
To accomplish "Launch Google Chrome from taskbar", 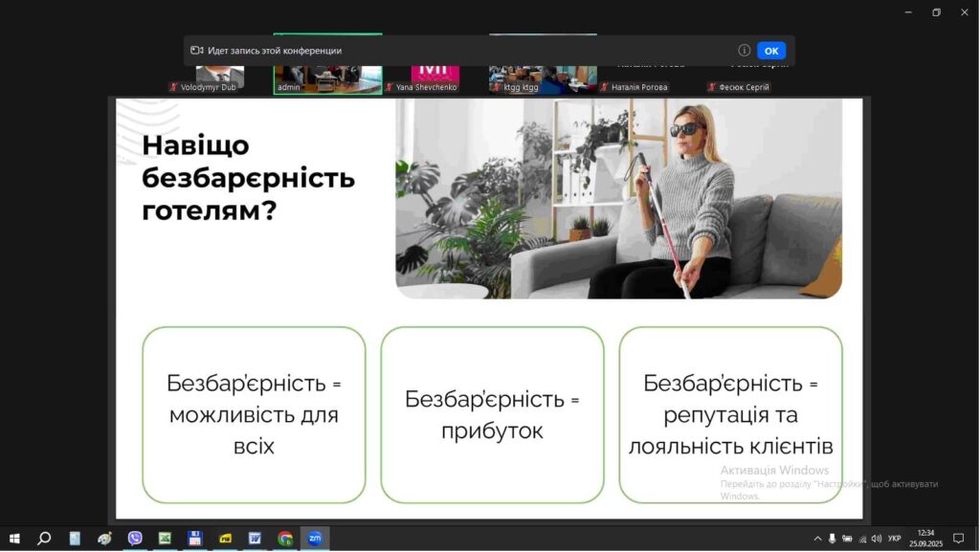I will 284,539.
